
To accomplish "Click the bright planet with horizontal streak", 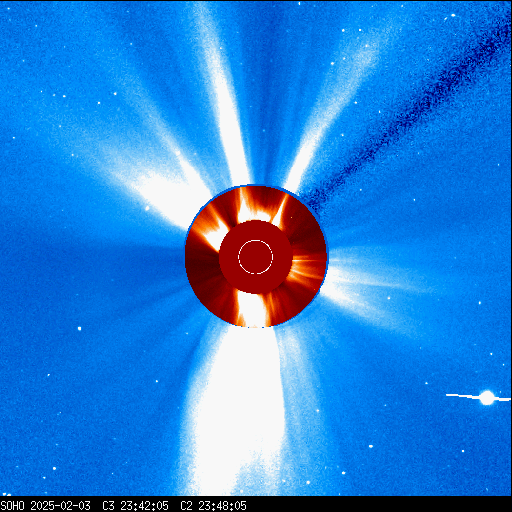I will 486,398.
